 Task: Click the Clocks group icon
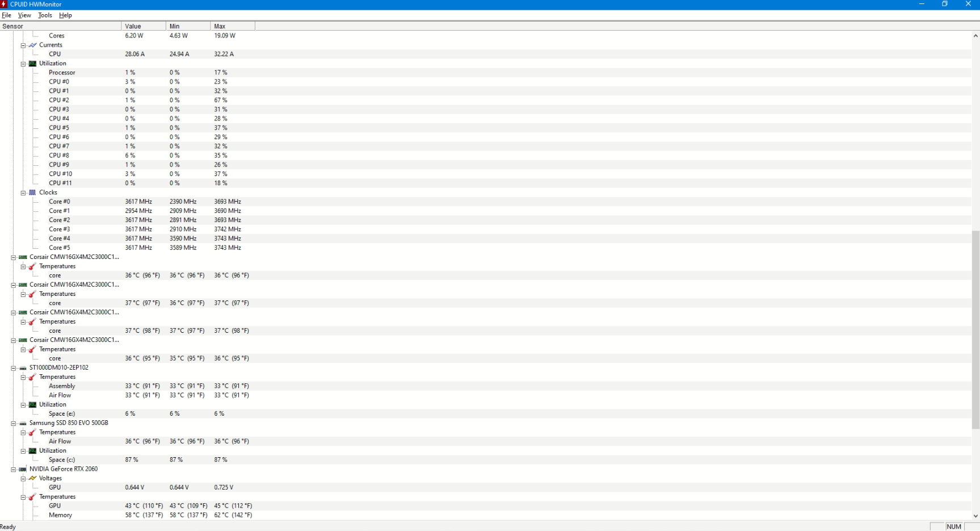click(x=33, y=193)
